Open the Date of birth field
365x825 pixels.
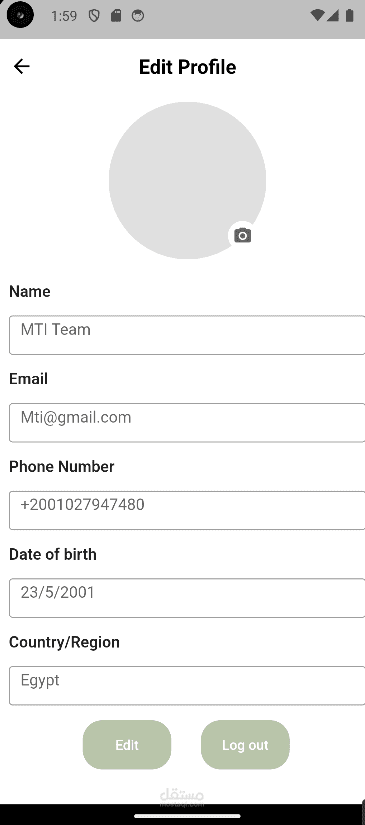click(x=187, y=598)
